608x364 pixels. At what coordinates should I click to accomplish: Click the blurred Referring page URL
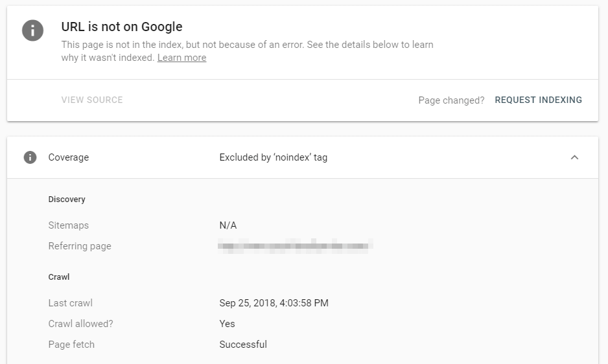296,246
